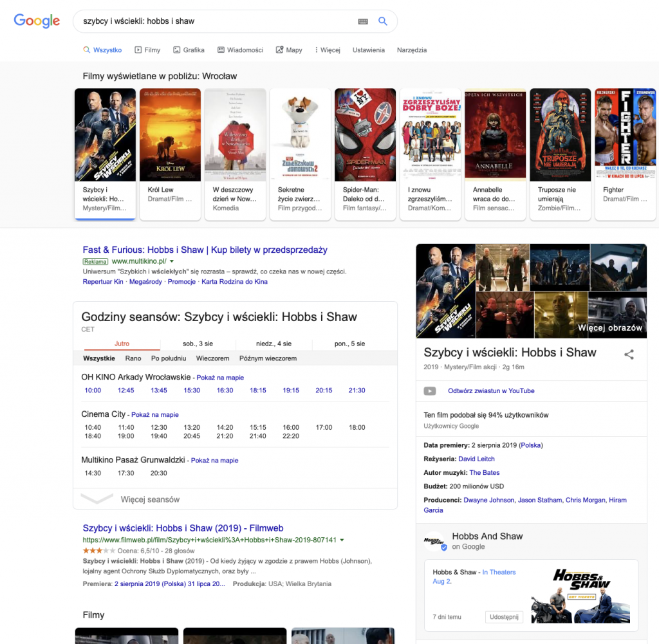This screenshot has height=644, width=659.
Task: Open Narzędzia tools menu
Action: coord(412,50)
